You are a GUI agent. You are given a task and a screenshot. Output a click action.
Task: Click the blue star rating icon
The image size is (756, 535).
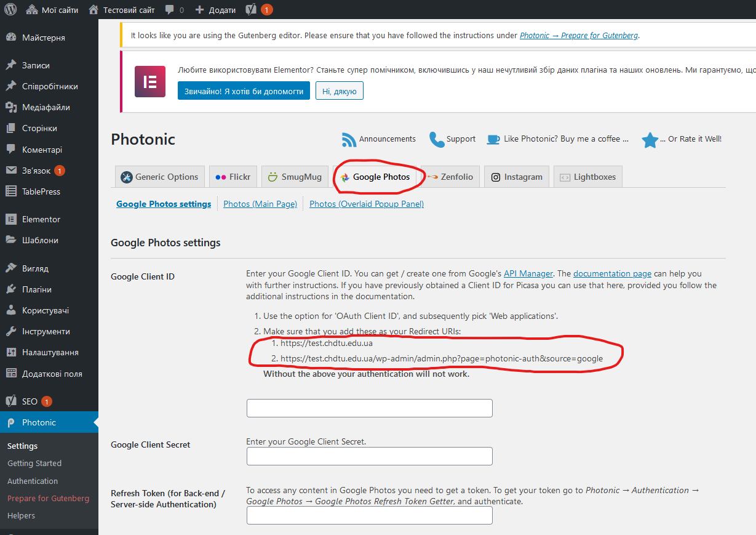tap(650, 140)
